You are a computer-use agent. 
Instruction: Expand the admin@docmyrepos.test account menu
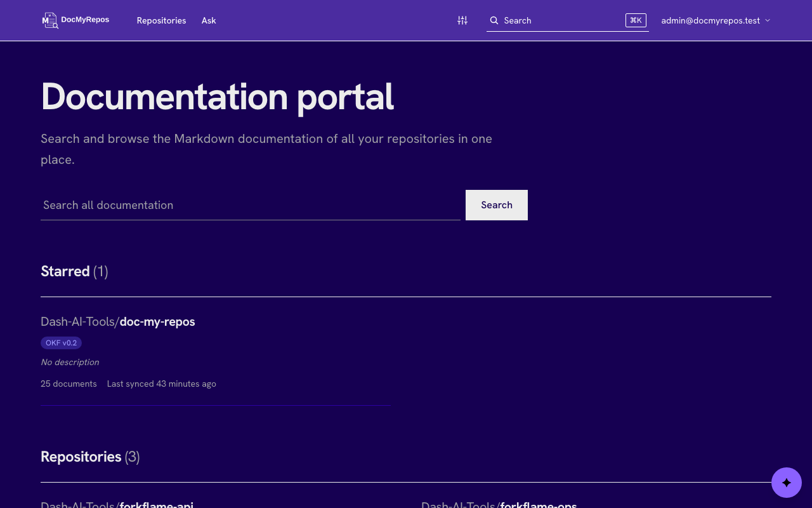click(716, 20)
